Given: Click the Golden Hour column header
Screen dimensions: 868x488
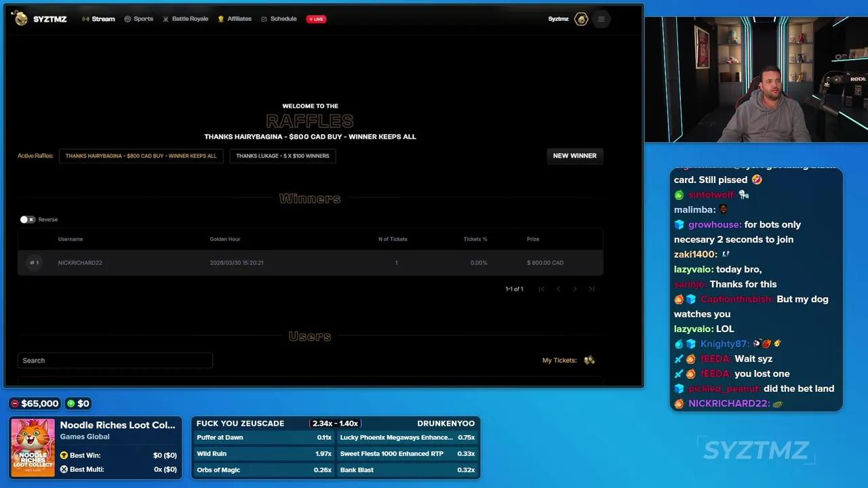Looking at the screenshot, I should pos(225,239).
